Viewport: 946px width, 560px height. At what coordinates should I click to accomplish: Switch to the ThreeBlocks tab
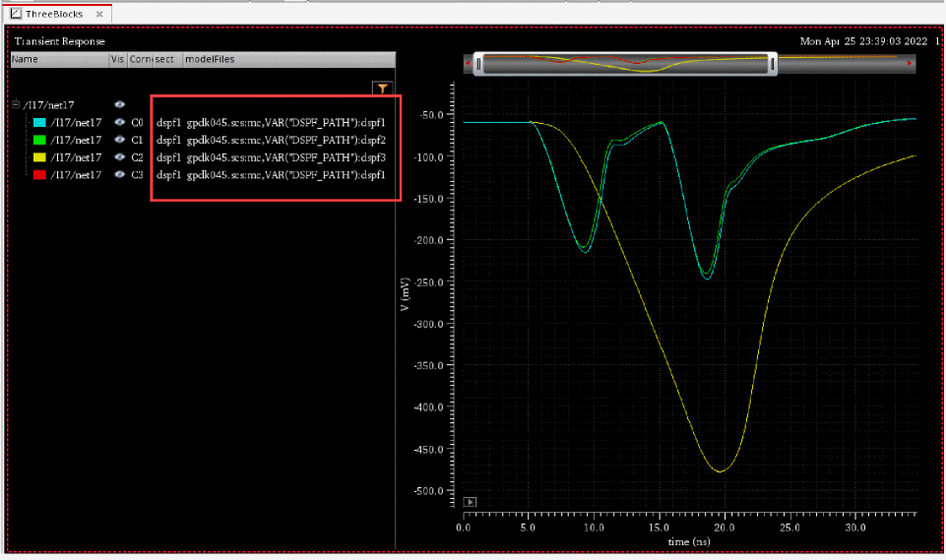[54, 14]
